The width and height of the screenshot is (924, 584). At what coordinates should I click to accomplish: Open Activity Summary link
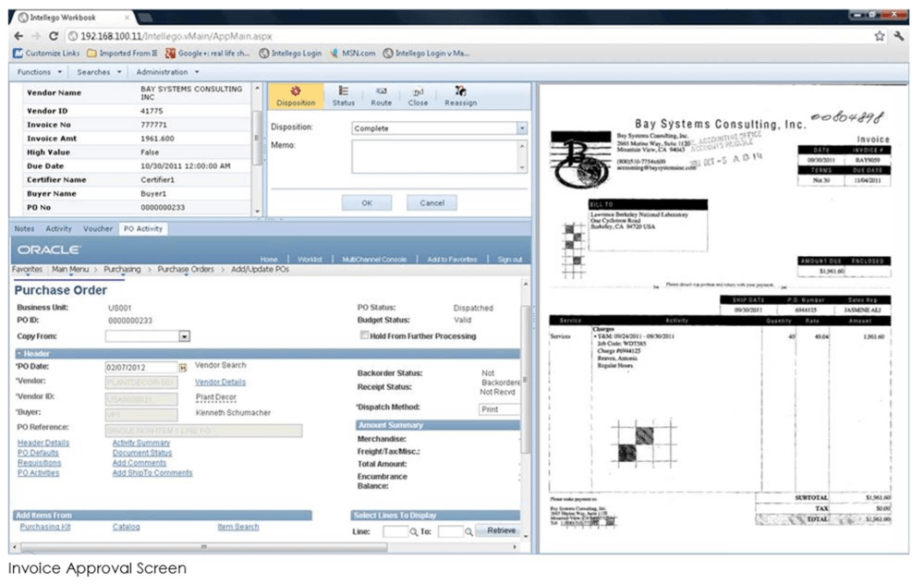140,444
